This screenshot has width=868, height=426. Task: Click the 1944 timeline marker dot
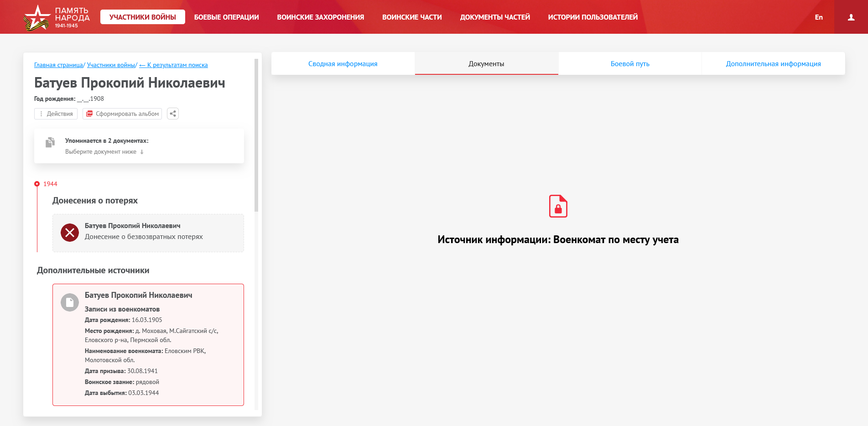pyautogui.click(x=37, y=184)
